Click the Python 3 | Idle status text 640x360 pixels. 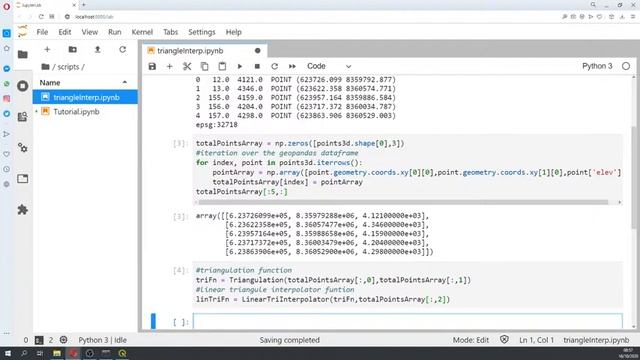[102, 340]
